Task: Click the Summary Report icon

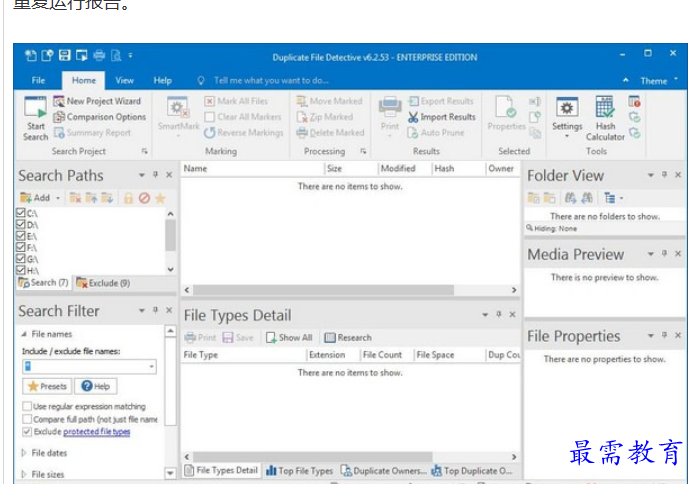Action: (59, 132)
